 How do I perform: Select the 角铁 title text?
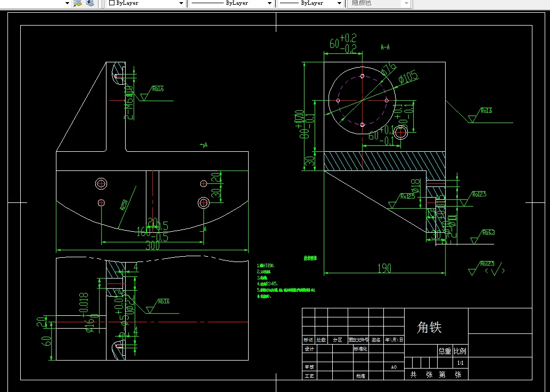[x=429, y=327]
